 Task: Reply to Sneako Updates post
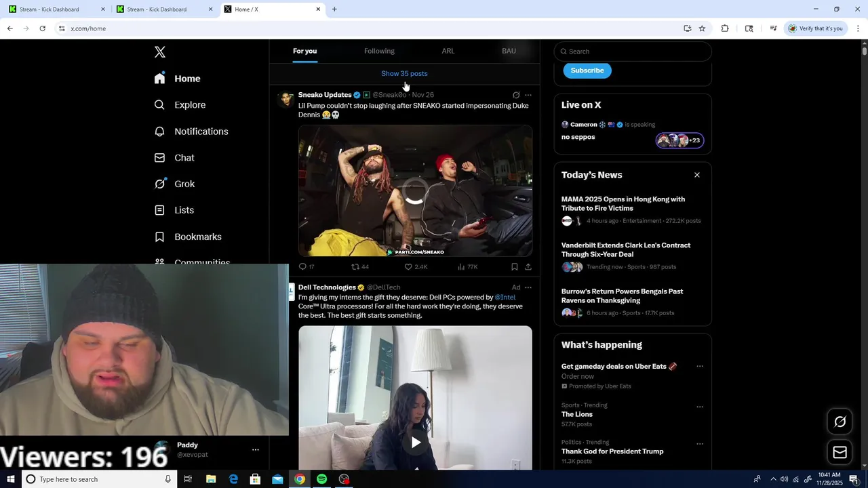pyautogui.click(x=307, y=267)
